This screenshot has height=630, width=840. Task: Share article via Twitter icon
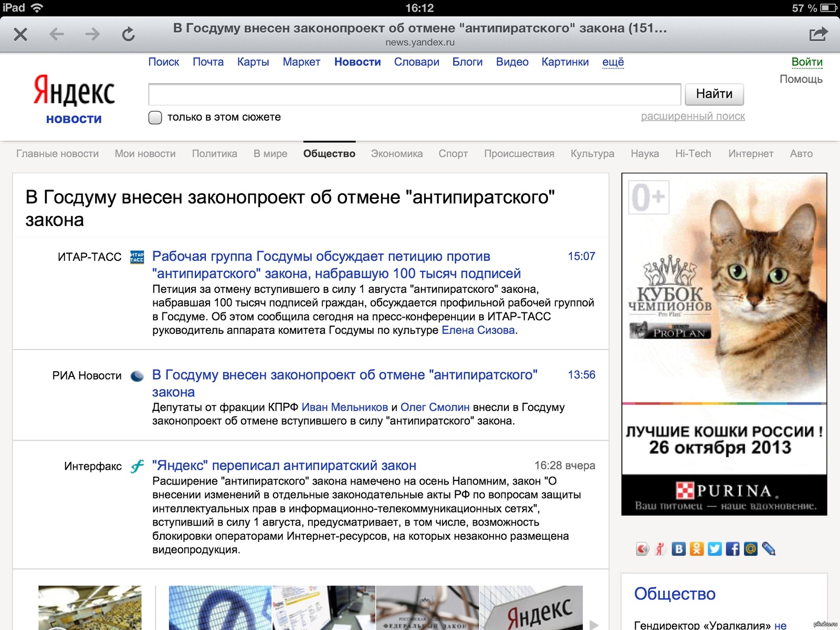click(715, 549)
